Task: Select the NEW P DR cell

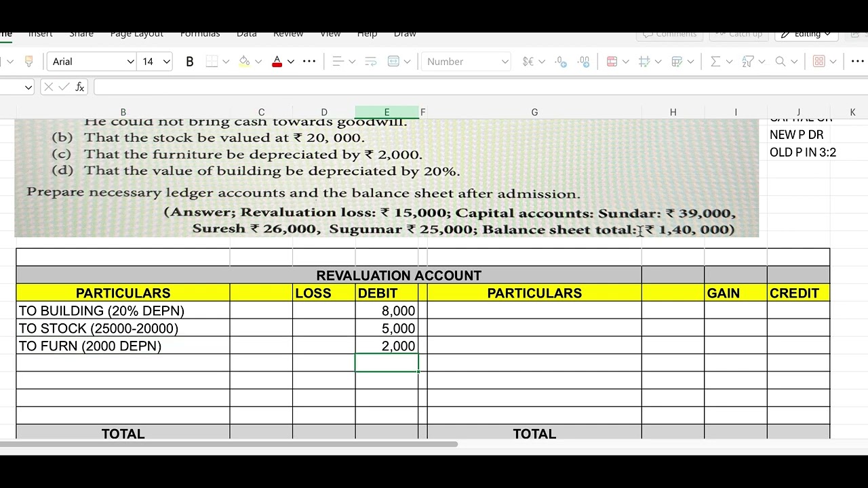Action: (798, 135)
